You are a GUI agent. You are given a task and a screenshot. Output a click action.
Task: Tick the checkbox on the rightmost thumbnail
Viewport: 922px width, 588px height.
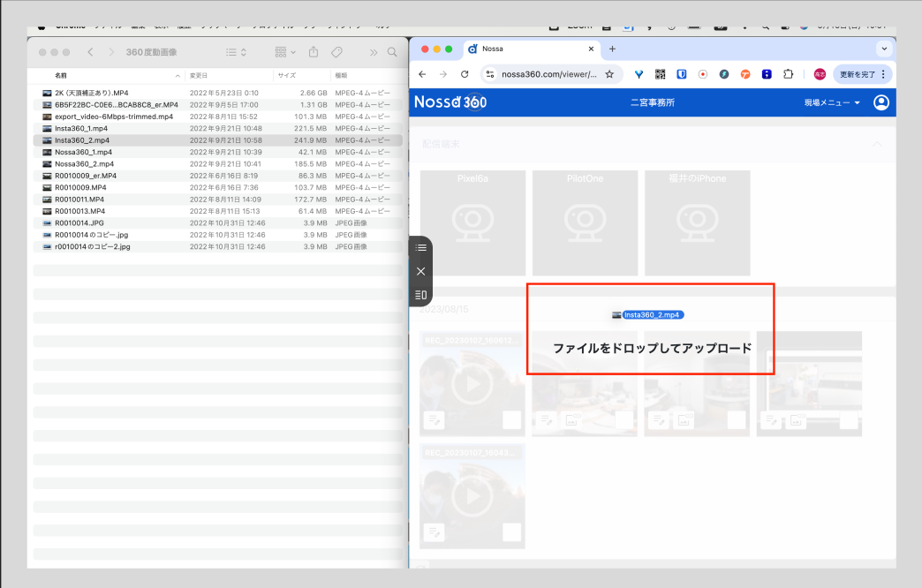pyautogui.click(x=848, y=420)
